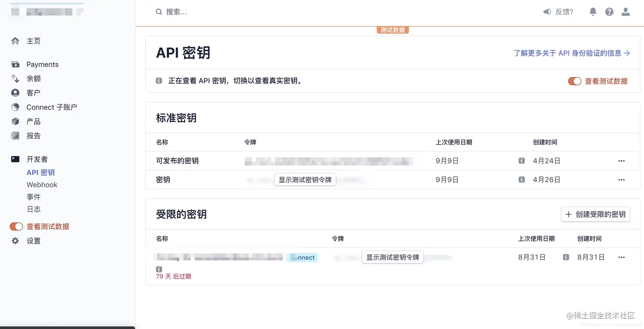Viewport: 644px width, 329px height.
Task: Select Webhook submenu item
Action: (42, 185)
